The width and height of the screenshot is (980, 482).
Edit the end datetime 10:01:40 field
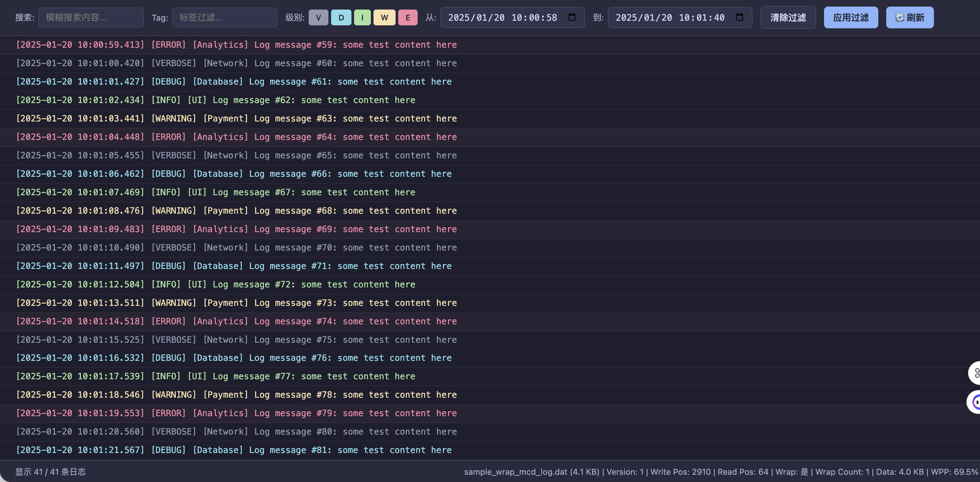(680, 17)
